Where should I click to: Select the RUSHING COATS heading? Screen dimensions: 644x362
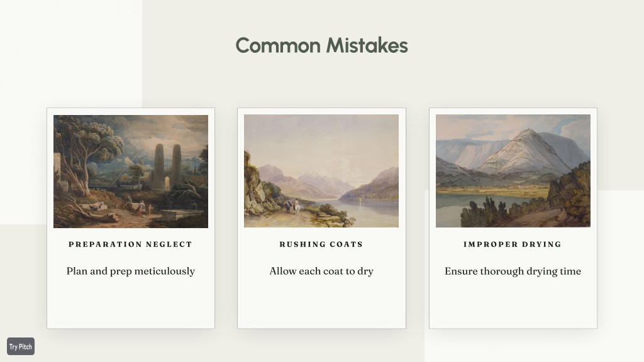click(x=321, y=244)
